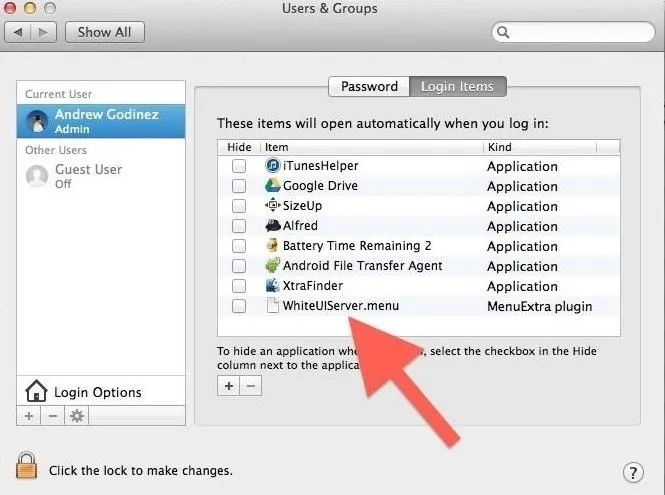
Task: Select the iTunesHelper row name
Action: click(320, 165)
